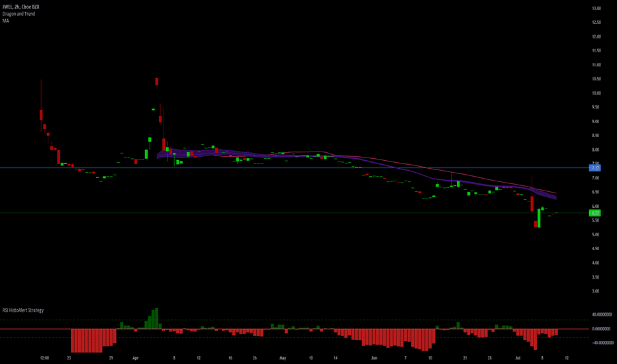Click the 9.50 price axis label

tap(595, 107)
